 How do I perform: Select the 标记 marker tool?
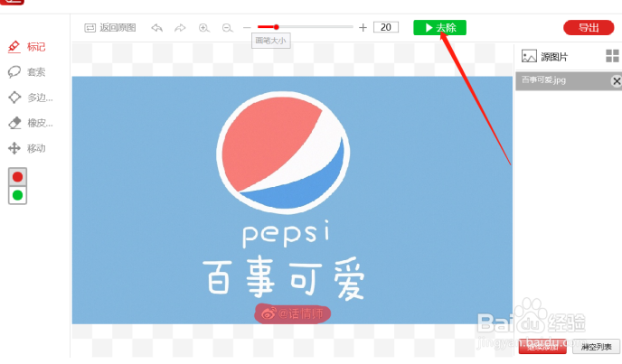pyautogui.click(x=26, y=47)
